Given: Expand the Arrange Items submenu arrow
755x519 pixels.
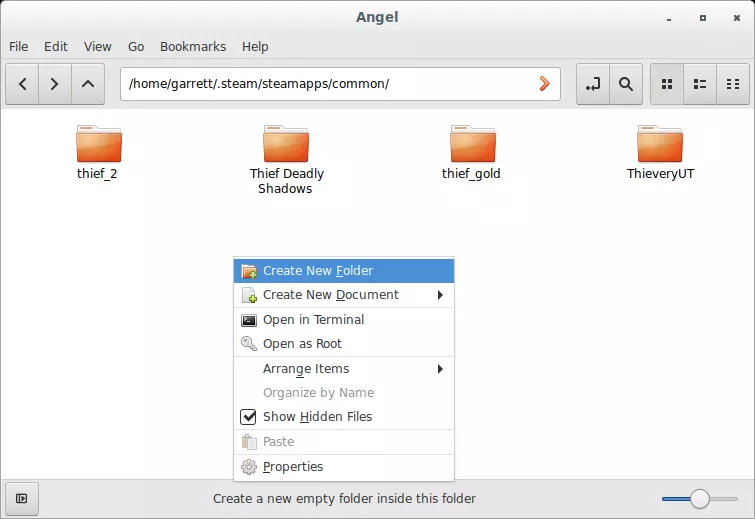Looking at the screenshot, I should coord(440,369).
